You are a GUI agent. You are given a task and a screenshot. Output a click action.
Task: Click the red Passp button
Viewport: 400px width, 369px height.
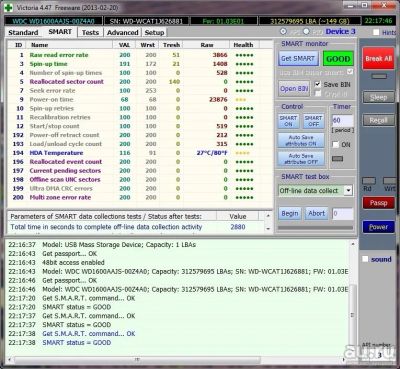pyautogui.click(x=378, y=203)
